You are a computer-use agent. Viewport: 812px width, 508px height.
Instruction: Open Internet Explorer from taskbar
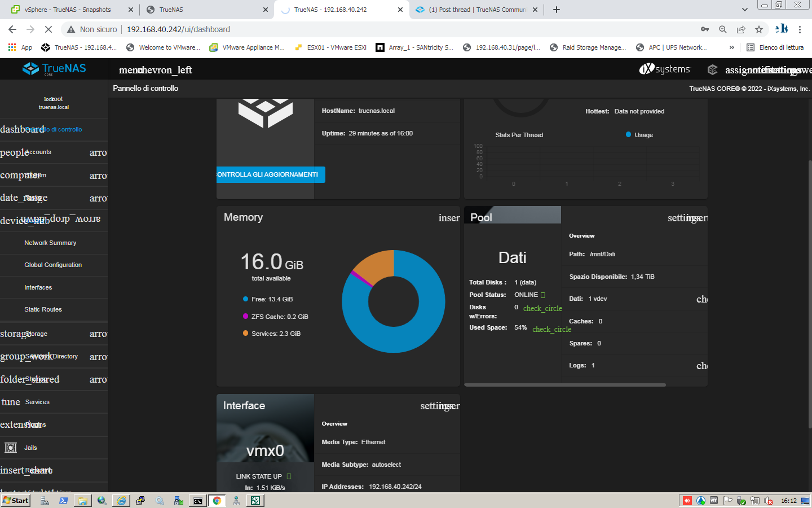click(x=121, y=501)
